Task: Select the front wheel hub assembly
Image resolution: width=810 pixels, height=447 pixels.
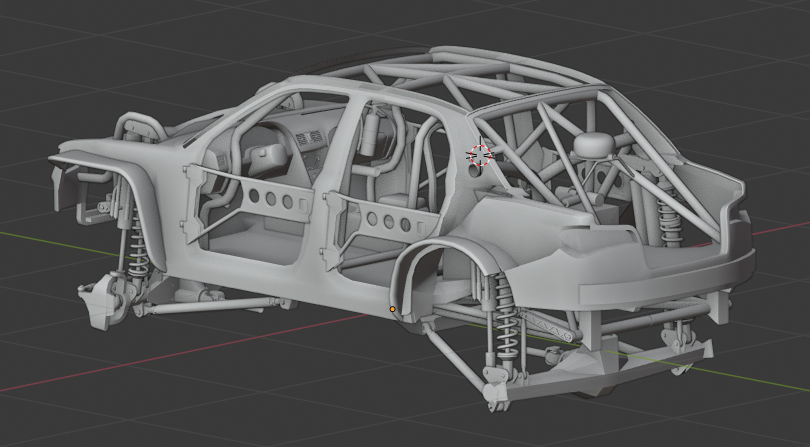Action: tap(105, 300)
